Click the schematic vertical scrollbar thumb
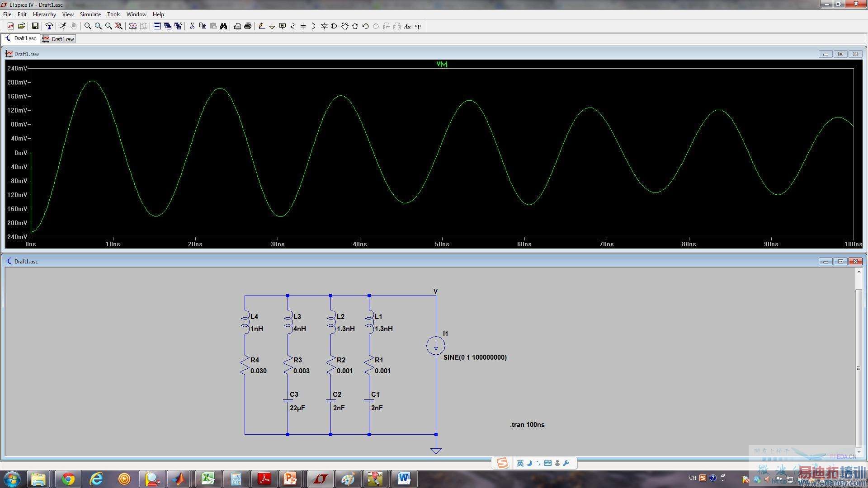868x488 pixels. [x=859, y=367]
